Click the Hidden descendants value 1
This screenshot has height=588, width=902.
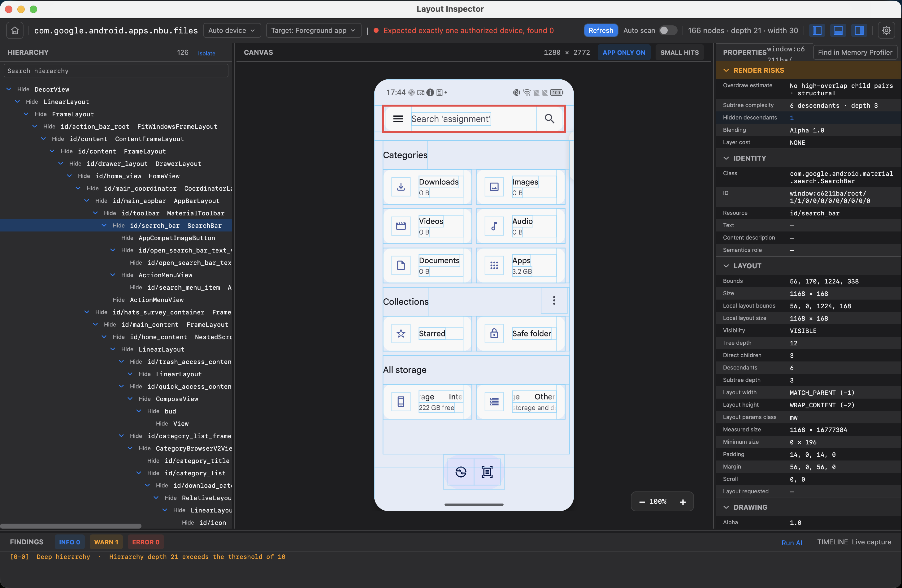792,118
